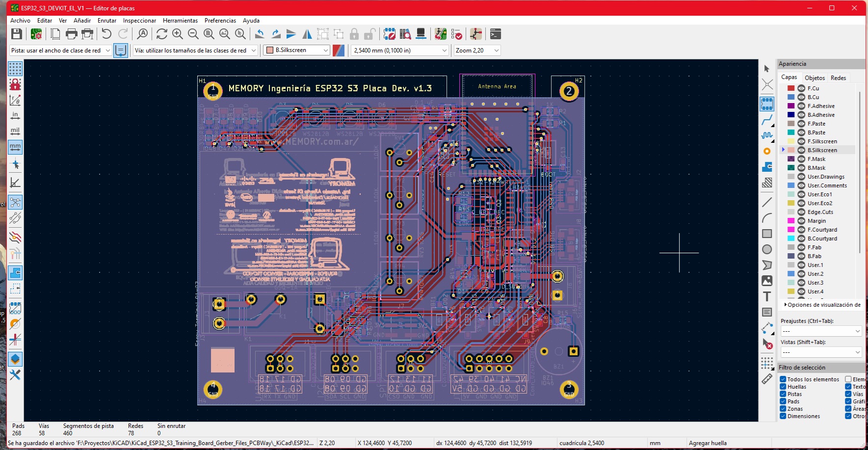Run the design rules checker
Viewport: 868px width, 450px height.
pos(457,34)
